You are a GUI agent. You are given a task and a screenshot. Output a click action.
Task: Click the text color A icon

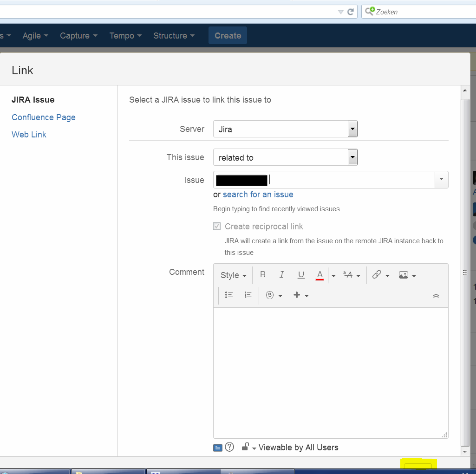point(320,275)
